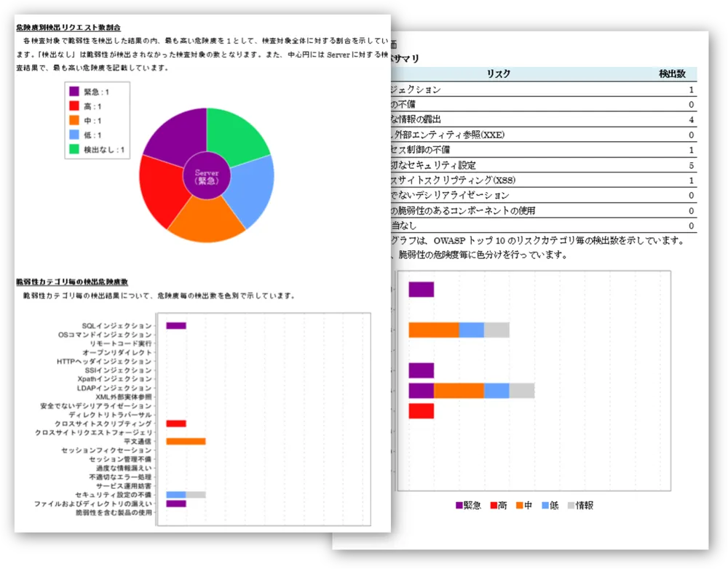Click the セッション管理不備 axis label

coord(120,459)
